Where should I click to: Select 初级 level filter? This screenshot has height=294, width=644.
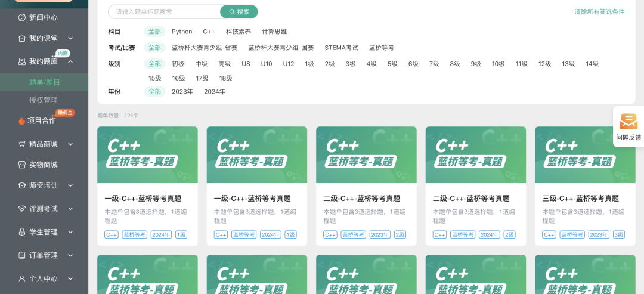pyautogui.click(x=178, y=64)
